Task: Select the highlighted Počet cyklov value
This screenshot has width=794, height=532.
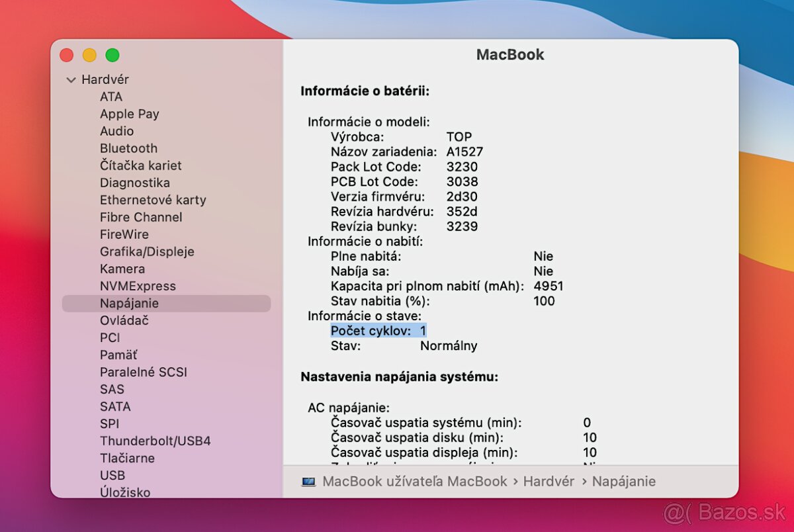Action: point(378,331)
